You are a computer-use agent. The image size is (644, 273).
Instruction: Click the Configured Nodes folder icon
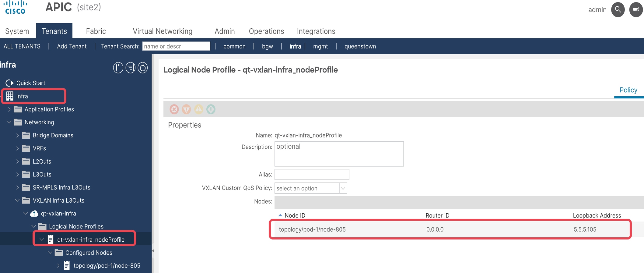[59, 253]
